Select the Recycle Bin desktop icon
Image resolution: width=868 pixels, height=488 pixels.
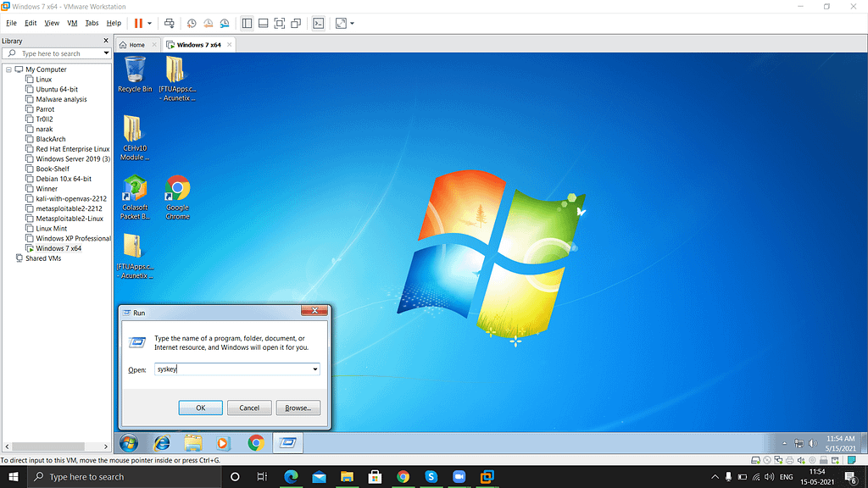pyautogui.click(x=135, y=75)
